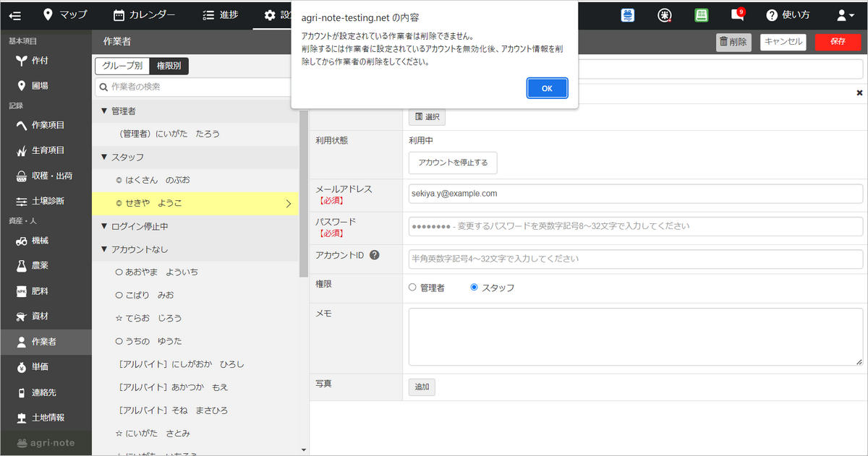Select [アルバイト] あかつか もえ
The width and height of the screenshot is (868, 456).
pyautogui.click(x=195, y=387)
